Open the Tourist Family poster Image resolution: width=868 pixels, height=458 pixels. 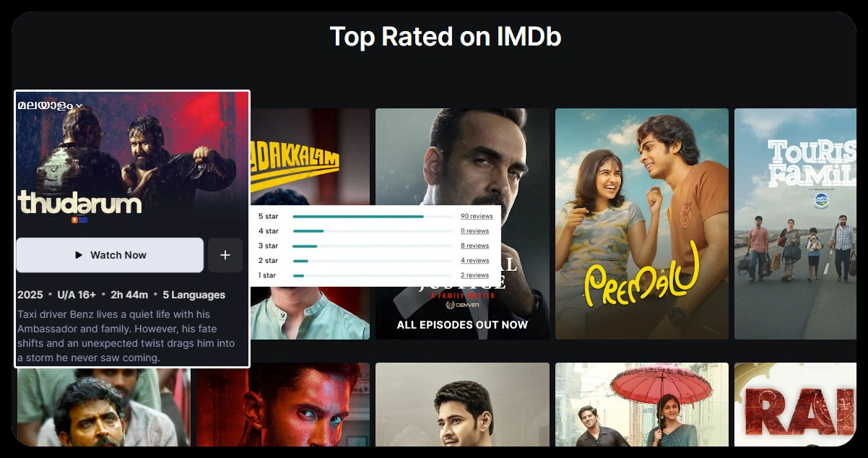click(795, 224)
